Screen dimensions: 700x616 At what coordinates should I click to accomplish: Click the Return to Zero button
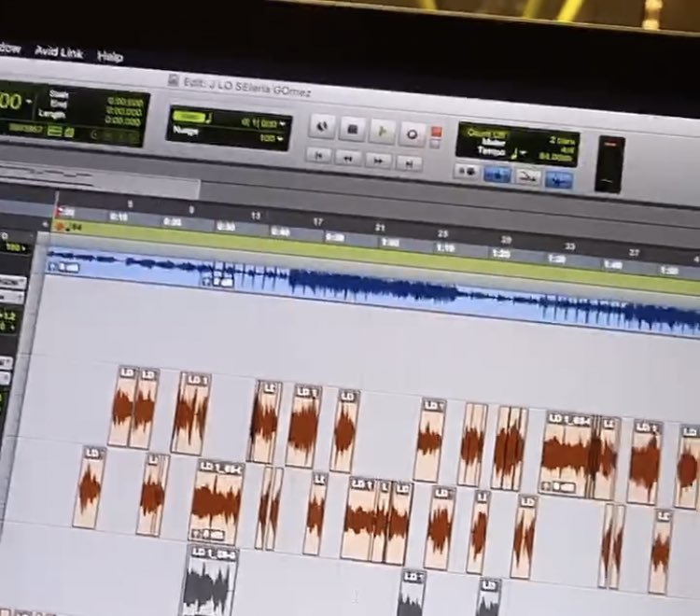click(318, 154)
